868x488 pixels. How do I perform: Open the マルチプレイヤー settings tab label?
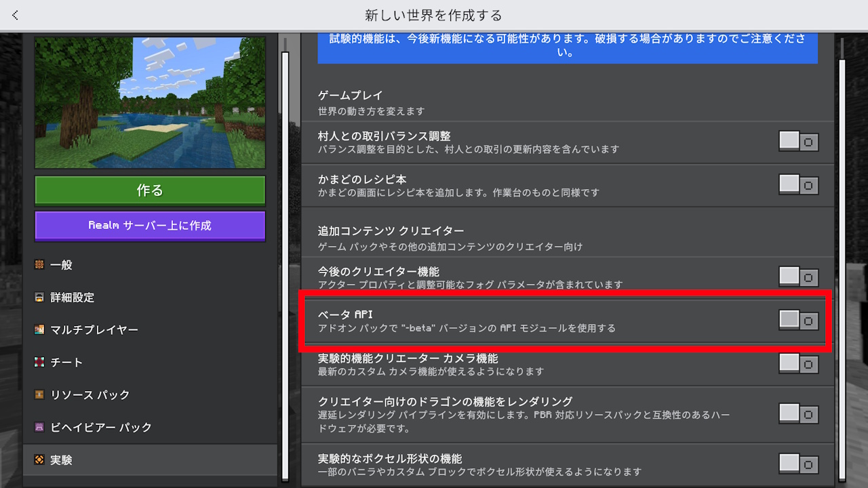[x=94, y=330]
